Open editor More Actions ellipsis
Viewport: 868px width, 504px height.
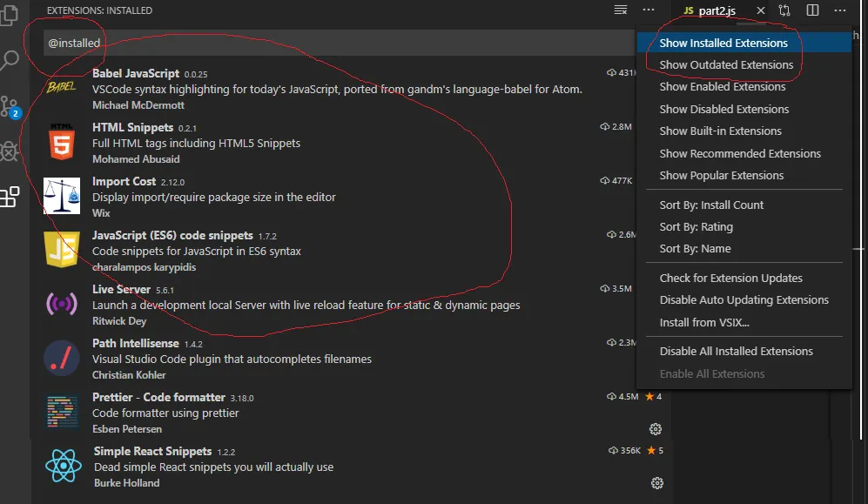pos(840,10)
